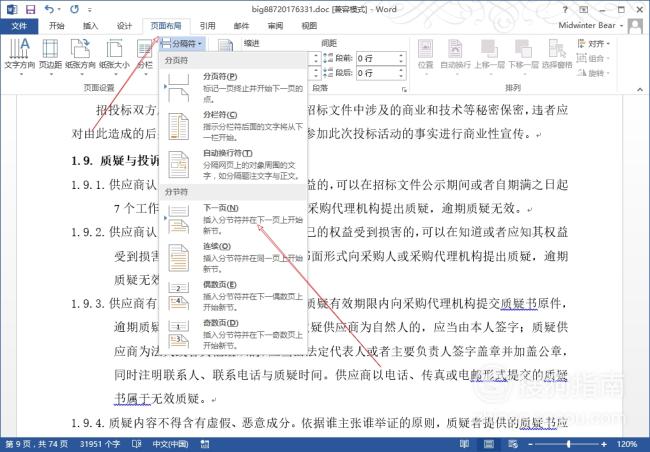Insert 连续(O) continuous section break
This screenshot has height=452, width=650.
point(233,258)
